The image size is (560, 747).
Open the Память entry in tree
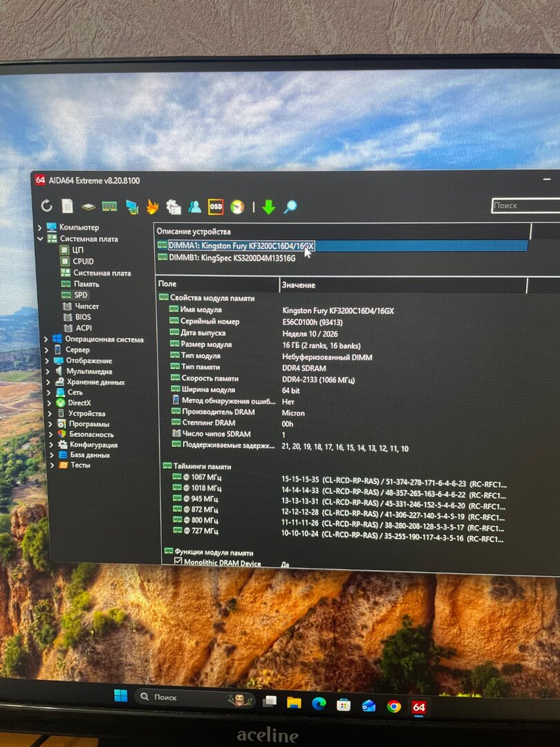pyautogui.click(x=86, y=284)
